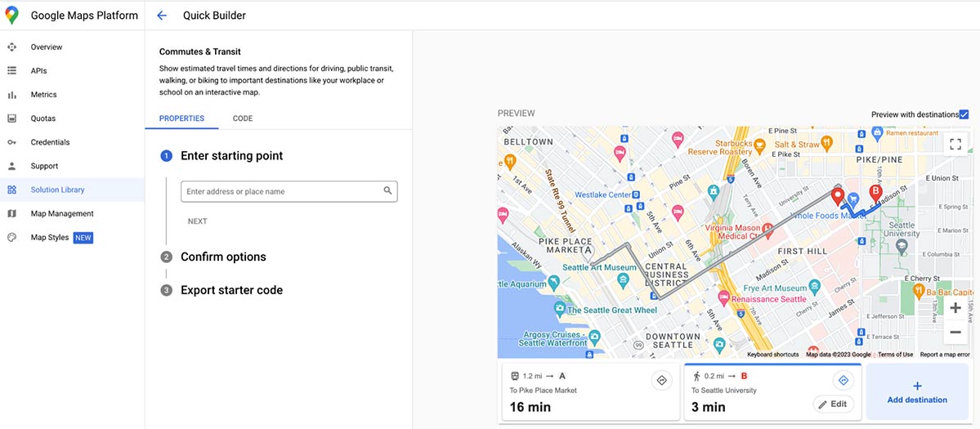Click the NEXT button
The height and width of the screenshot is (429, 980).
198,221
